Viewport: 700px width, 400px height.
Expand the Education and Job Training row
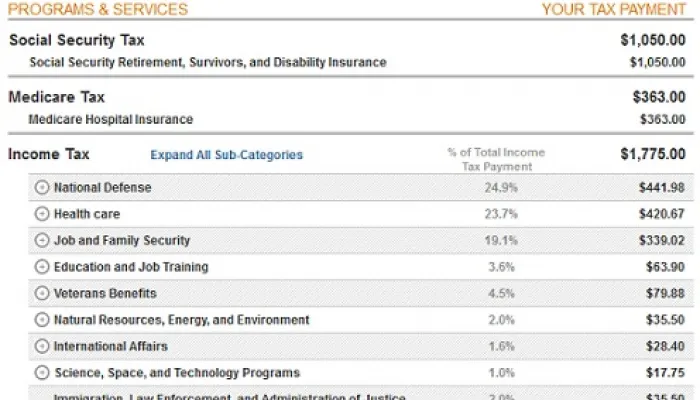tap(41, 267)
